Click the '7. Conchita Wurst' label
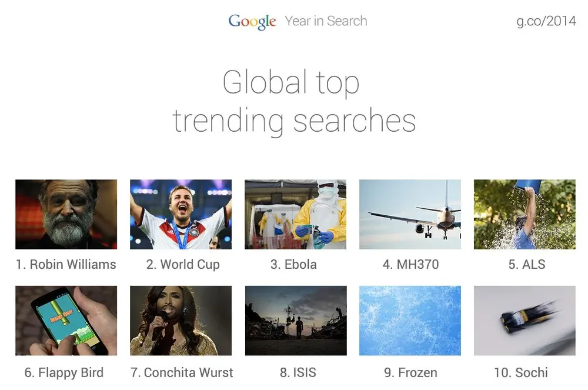The image size is (588, 390). point(182,372)
